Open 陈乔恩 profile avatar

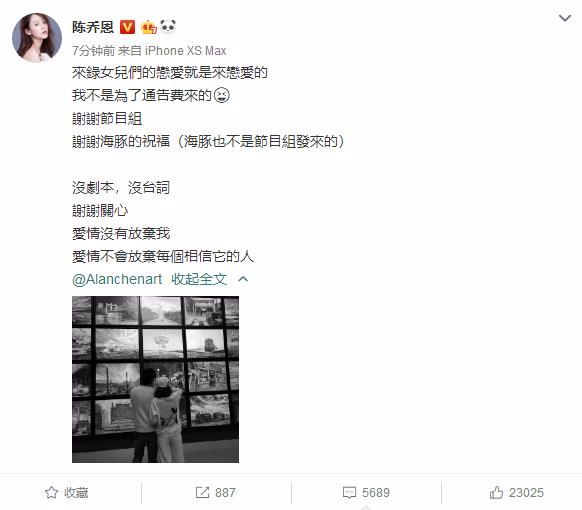click(37, 37)
